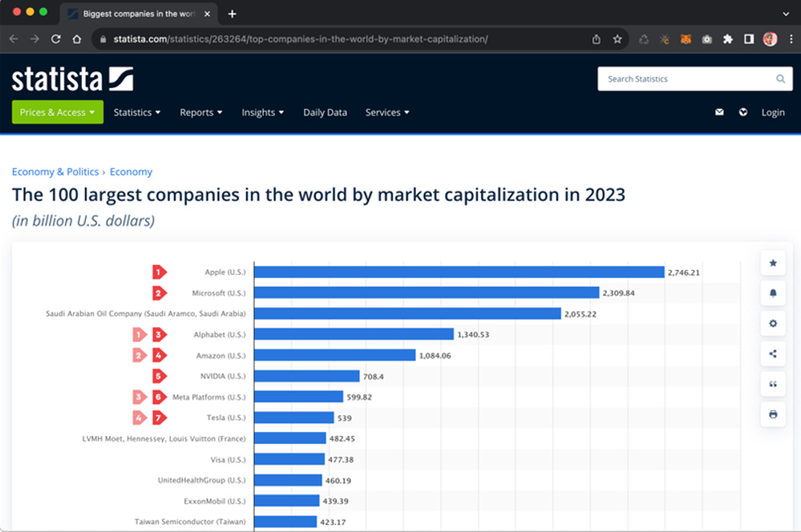Screen dimensions: 801x532
Task: Select the Biggest companies browser tab
Action: click(139, 14)
